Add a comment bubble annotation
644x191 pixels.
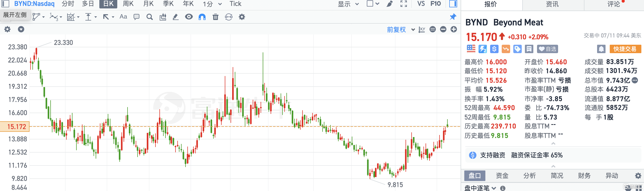(x=136, y=17)
